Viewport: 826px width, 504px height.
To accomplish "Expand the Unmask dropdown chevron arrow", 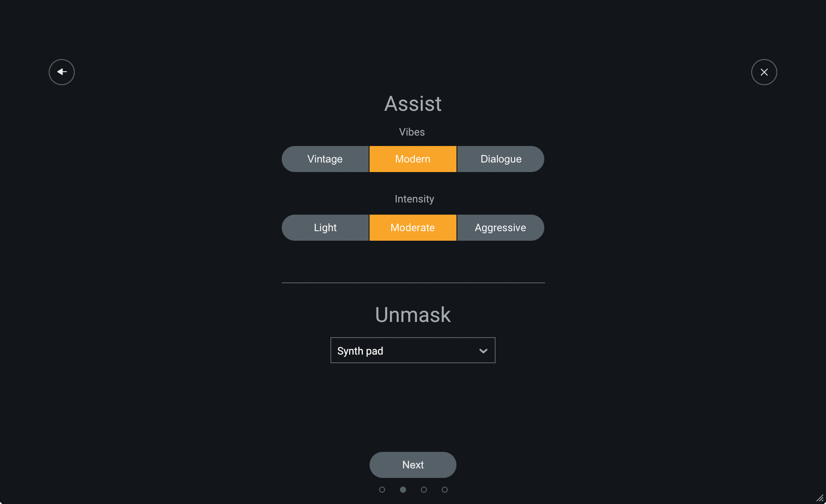I will tap(483, 351).
